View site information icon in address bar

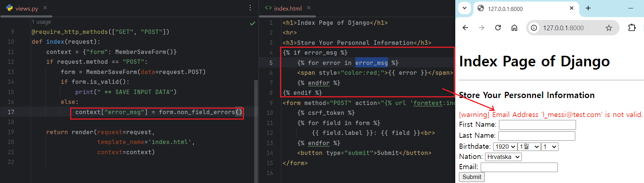click(x=533, y=28)
